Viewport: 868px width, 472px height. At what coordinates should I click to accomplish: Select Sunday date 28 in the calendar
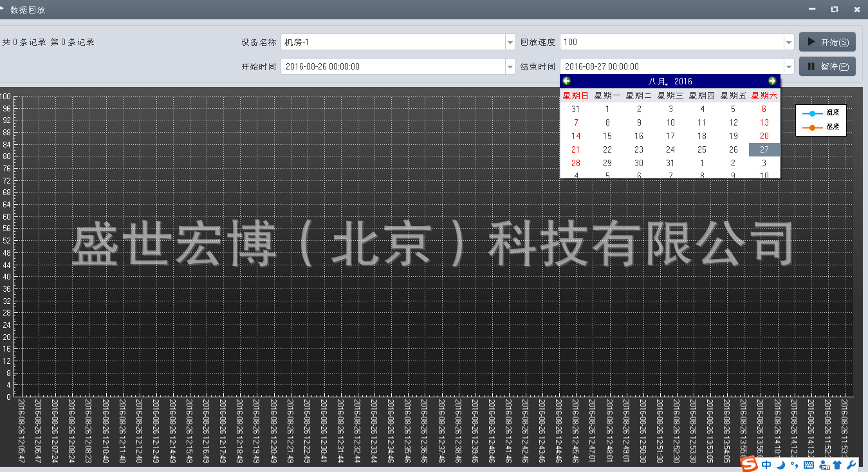[x=576, y=163]
